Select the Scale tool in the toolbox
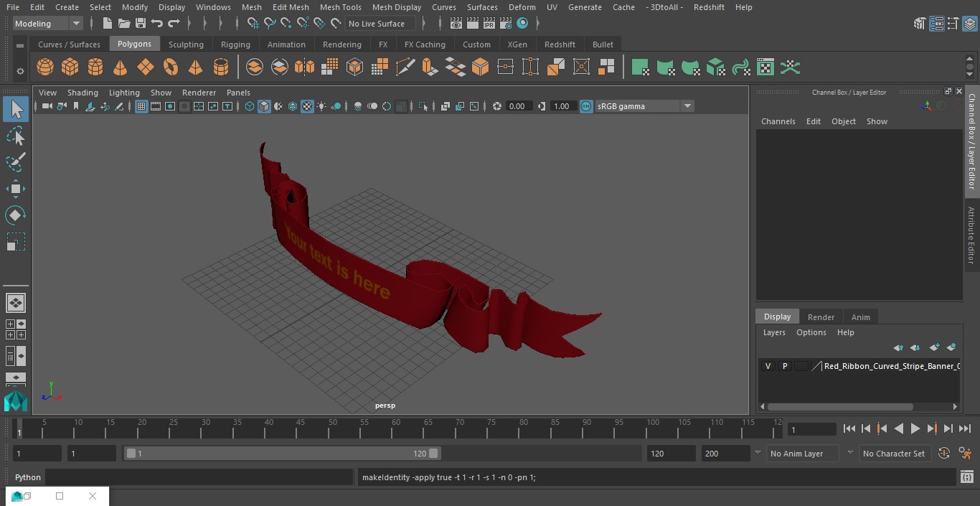980x506 pixels. (15, 242)
